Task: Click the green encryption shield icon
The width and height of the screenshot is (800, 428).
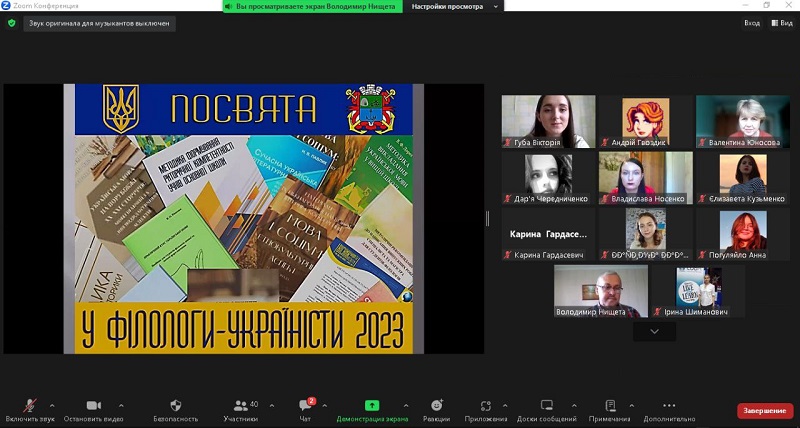Action: coord(11,23)
